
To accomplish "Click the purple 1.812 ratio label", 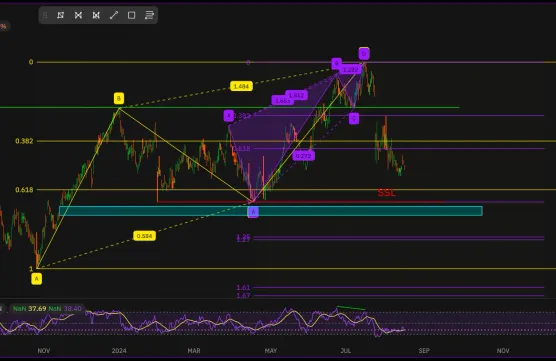I will pos(296,95).
